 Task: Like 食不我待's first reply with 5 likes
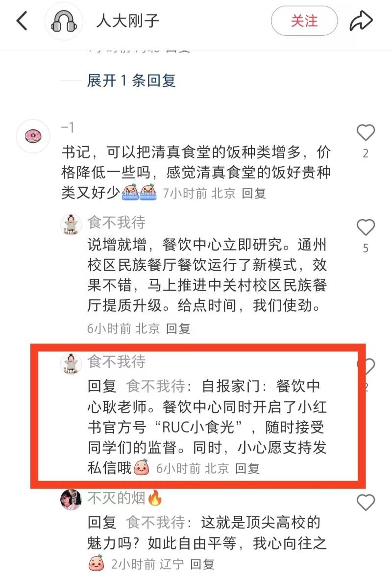(x=366, y=227)
